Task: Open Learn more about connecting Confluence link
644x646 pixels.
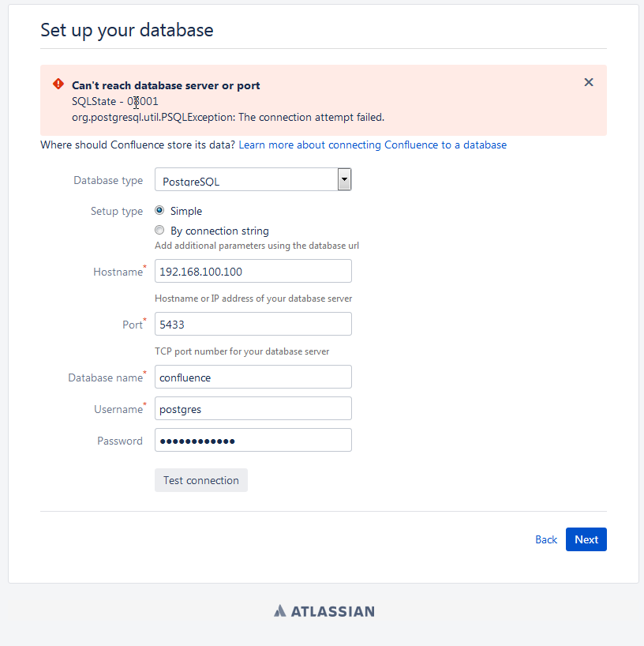Action: pyautogui.click(x=373, y=145)
